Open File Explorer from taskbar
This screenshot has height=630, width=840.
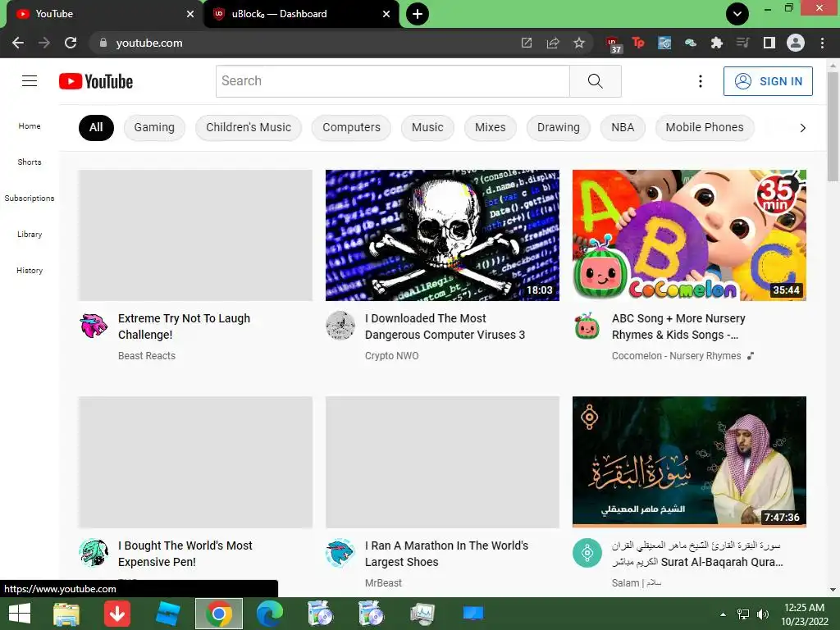(x=66, y=614)
